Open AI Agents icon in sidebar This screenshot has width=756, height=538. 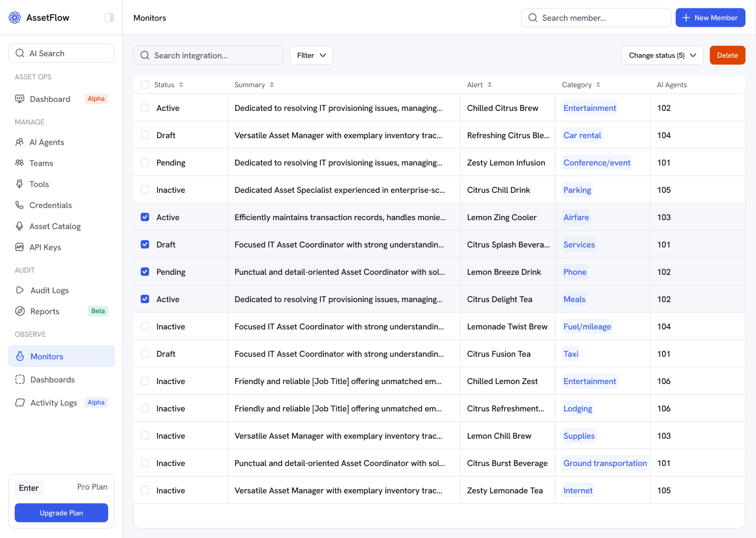19,142
